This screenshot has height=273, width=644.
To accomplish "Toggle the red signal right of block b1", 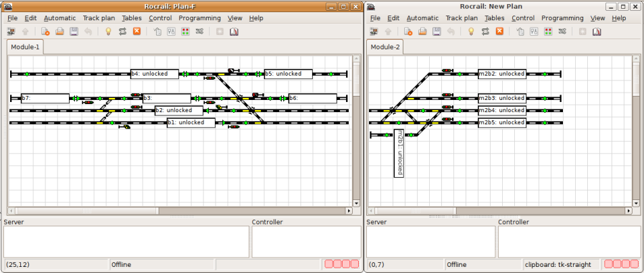I will pyautogui.click(x=234, y=126).
